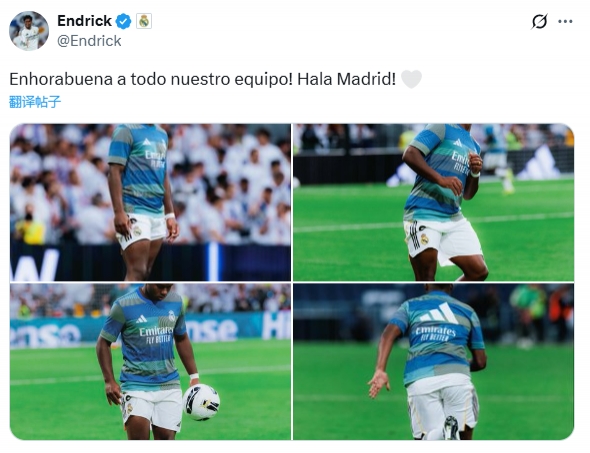Screen dimensions: 590x453
Task: Click the large Adidas logo on the shirt back
Action: pos(439,314)
